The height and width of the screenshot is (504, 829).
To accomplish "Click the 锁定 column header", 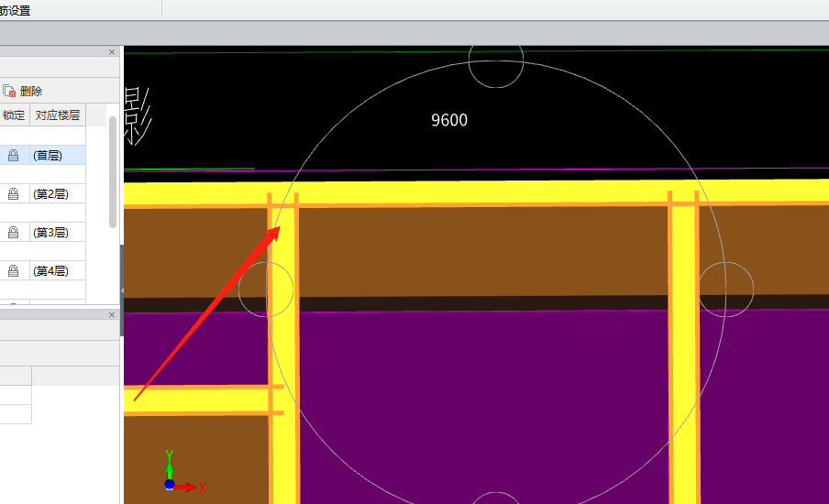I will tap(14, 115).
